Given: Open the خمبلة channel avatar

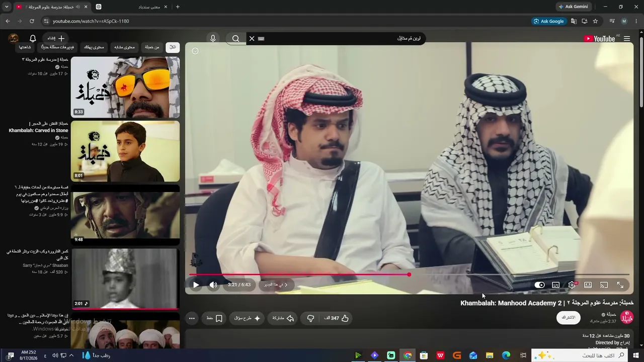Looking at the screenshot, I should tap(627, 317).
